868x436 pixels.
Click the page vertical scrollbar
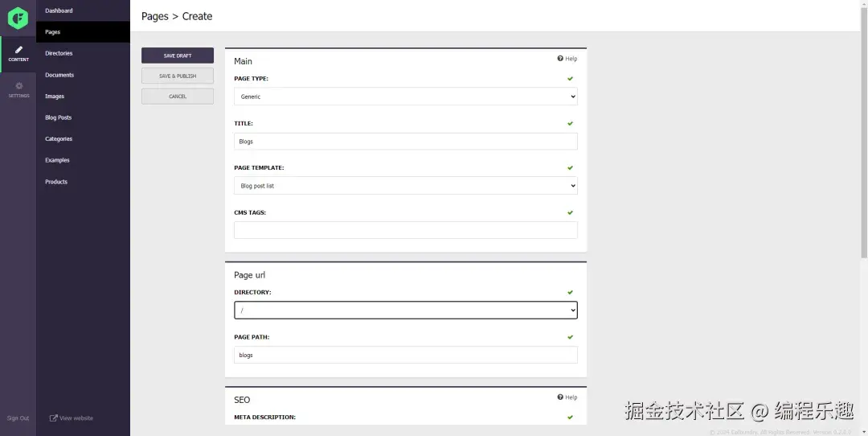point(864,133)
